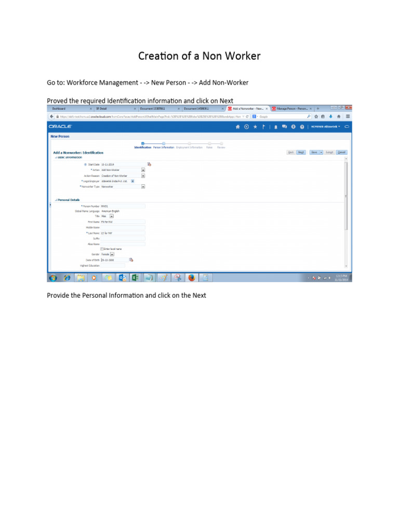Select the Identification train step
399x532 pixels.
coord(143,145)
